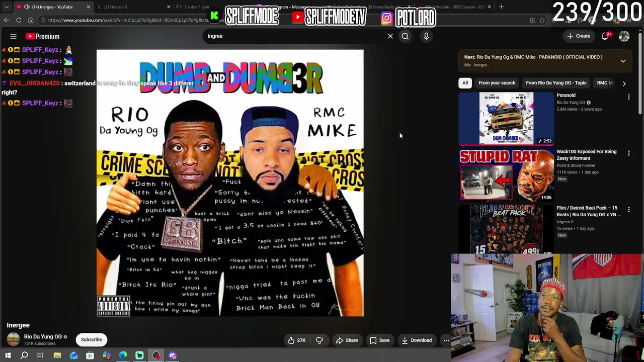
Task: Open the Rio Da Yung OG channel name
Action: pos(43,337)
